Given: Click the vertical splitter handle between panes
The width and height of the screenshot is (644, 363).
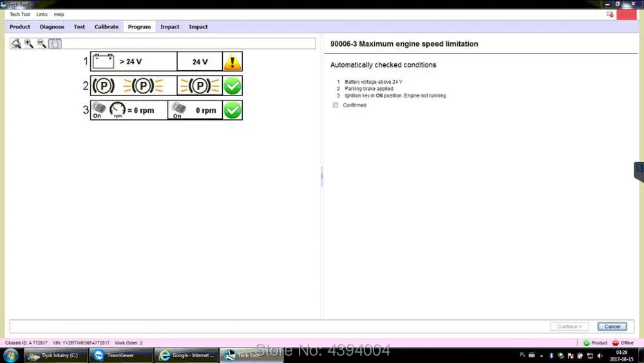Looking at the screenshot, I should tap(321, 177).
